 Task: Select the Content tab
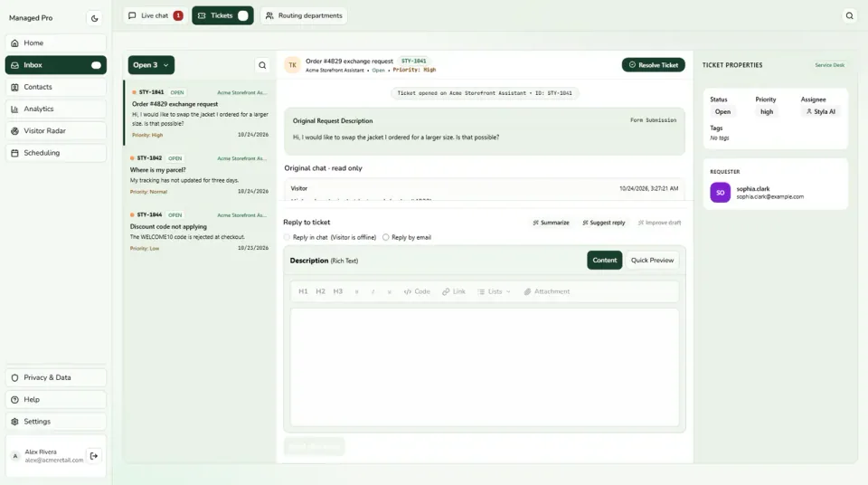coord(605,261)
